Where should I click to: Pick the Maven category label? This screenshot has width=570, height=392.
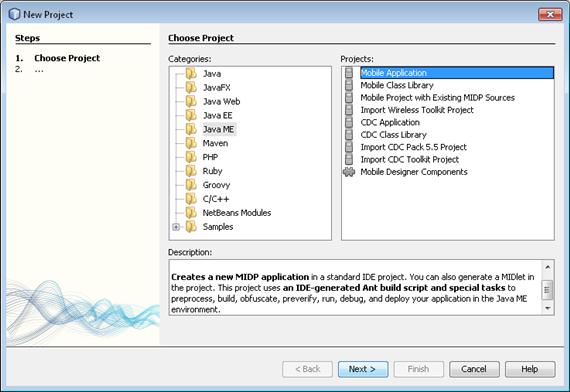click(x=215, y=143)
